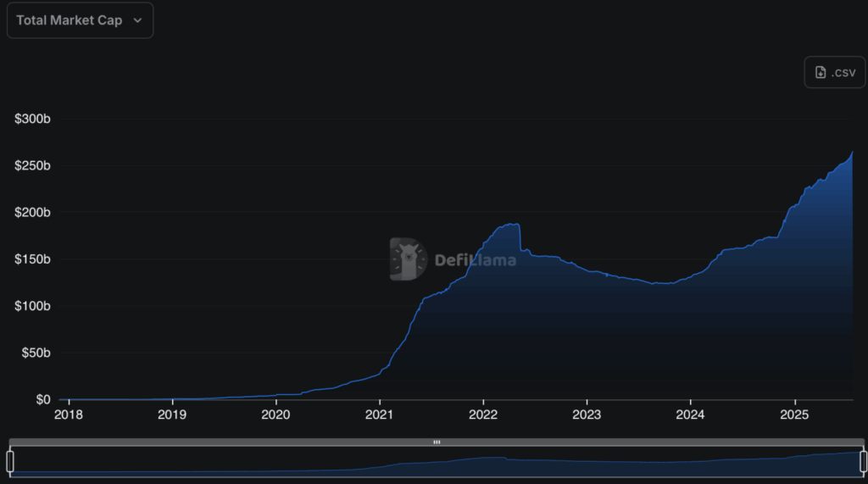Click the DefiLlama llama logo watermark
The width and height of the screenshot is (868, 484).
point(409,259)
